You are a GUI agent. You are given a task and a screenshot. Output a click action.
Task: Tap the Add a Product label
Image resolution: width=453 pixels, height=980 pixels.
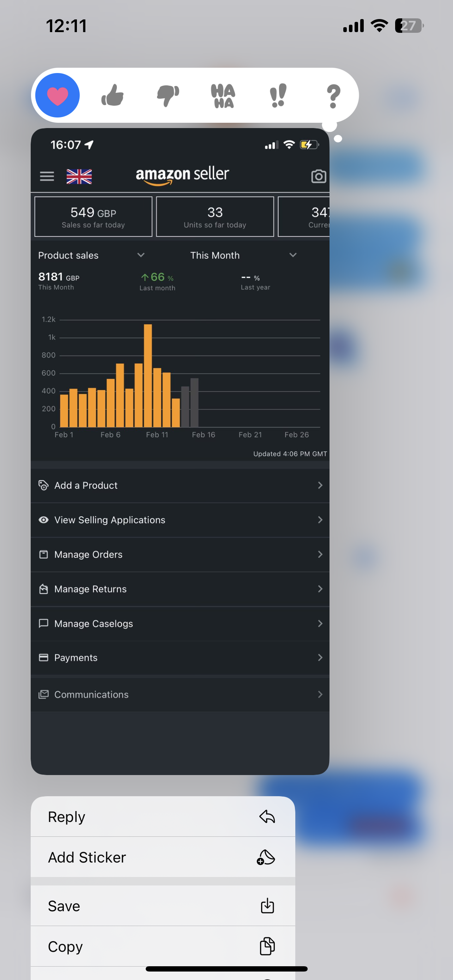point(86,485)
